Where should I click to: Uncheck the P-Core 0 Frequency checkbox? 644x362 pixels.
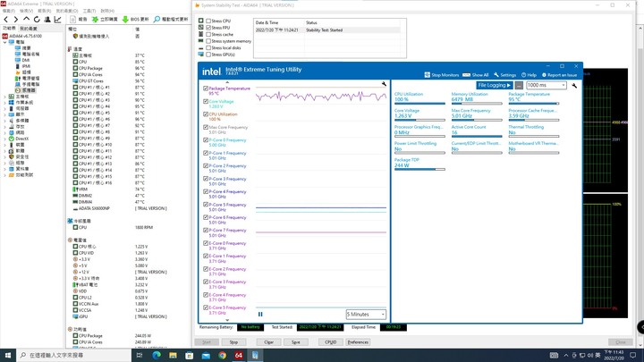pyautogui.click(x=206, y=140)
